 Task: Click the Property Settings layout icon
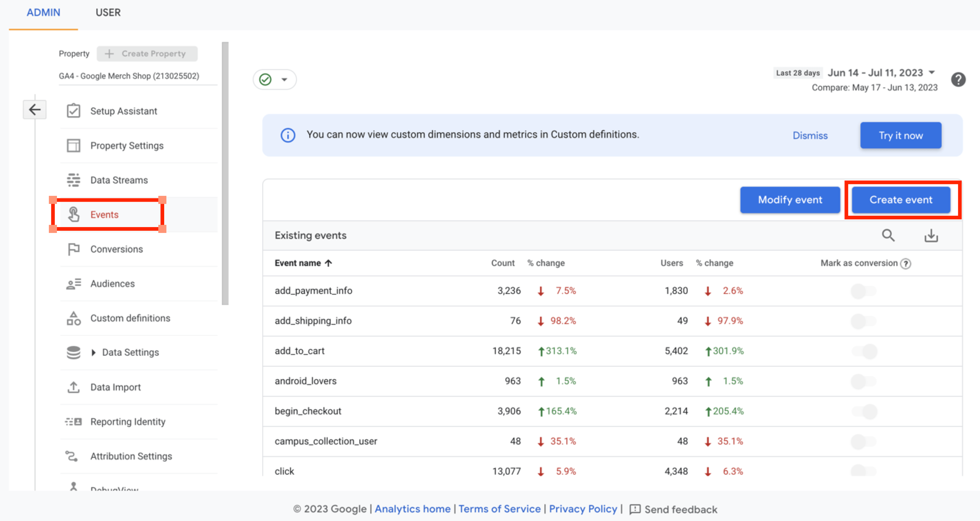pos(73,145)
